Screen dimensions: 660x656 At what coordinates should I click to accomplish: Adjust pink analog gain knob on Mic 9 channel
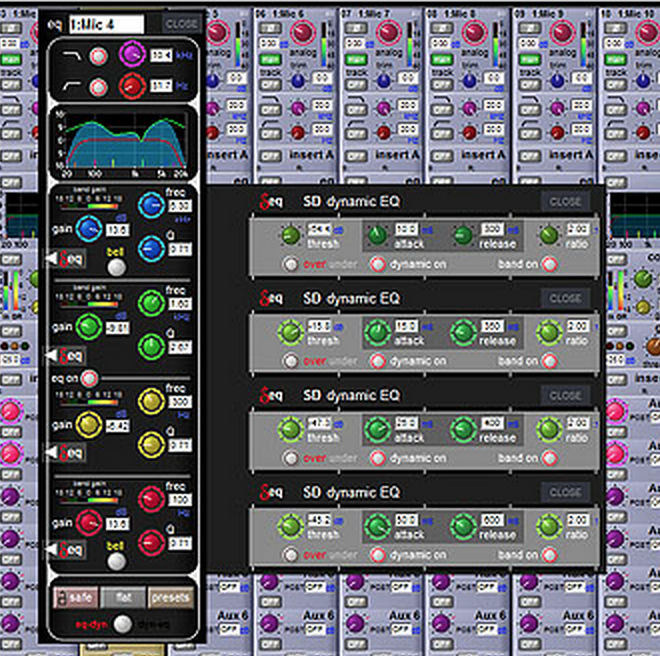pyautogui.click(x=560, y=32)
